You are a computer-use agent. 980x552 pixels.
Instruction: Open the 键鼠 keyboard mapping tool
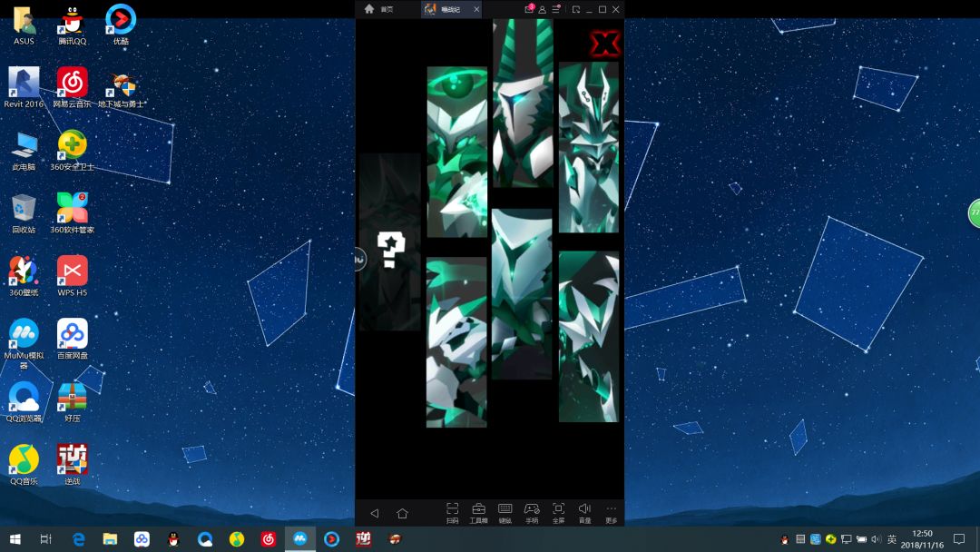click(x=505, y=513)
